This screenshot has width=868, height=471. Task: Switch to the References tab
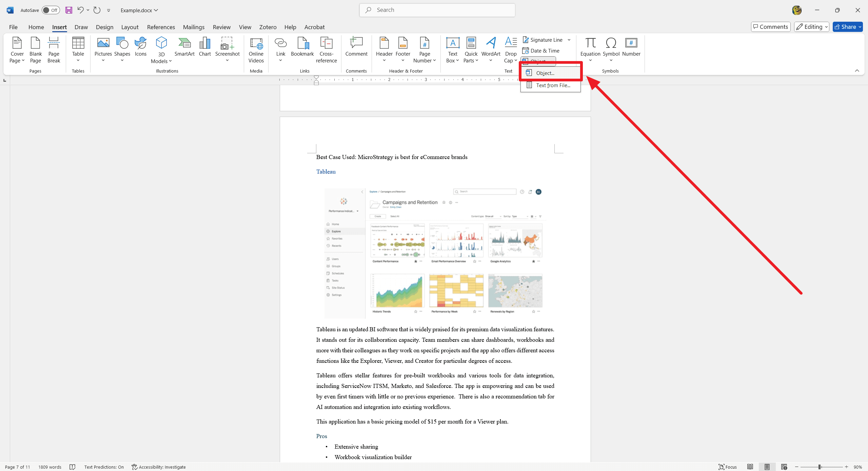click(161, 27)
